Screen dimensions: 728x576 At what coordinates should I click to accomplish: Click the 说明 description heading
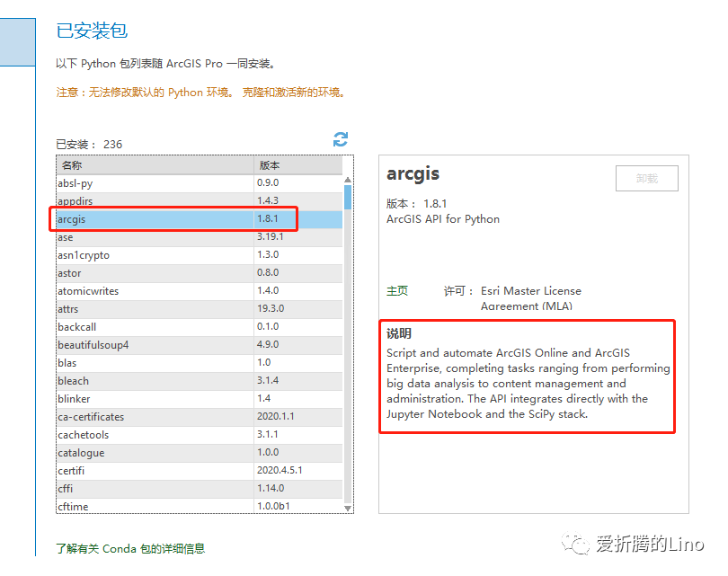(399, 333)
